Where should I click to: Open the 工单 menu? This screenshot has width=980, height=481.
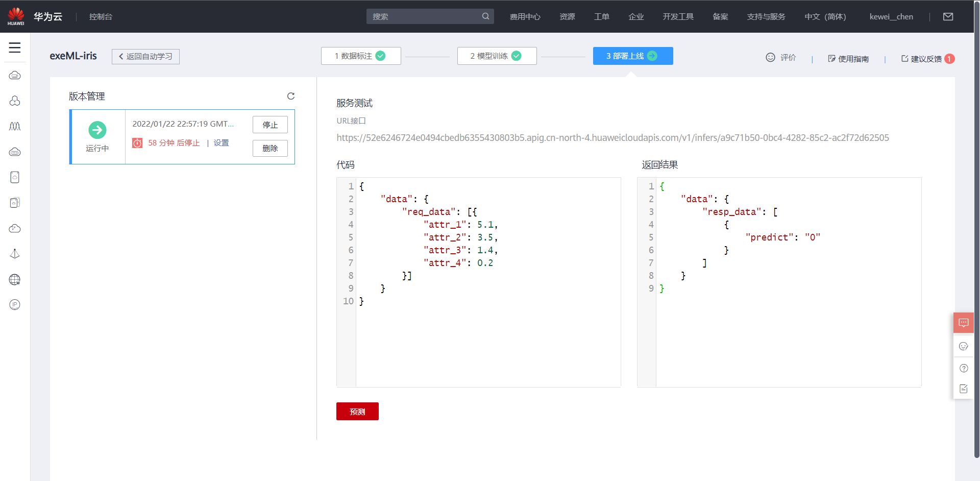602,17
